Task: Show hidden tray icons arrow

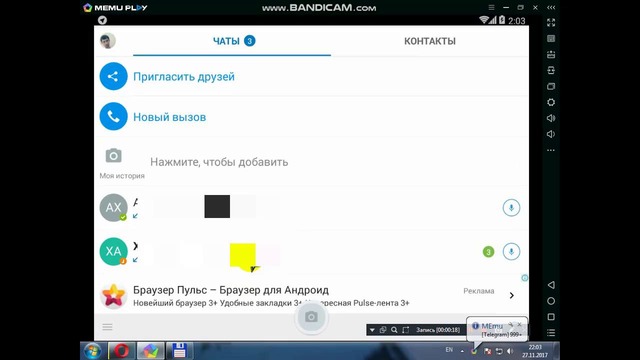Action: click(x=462, y=351)
